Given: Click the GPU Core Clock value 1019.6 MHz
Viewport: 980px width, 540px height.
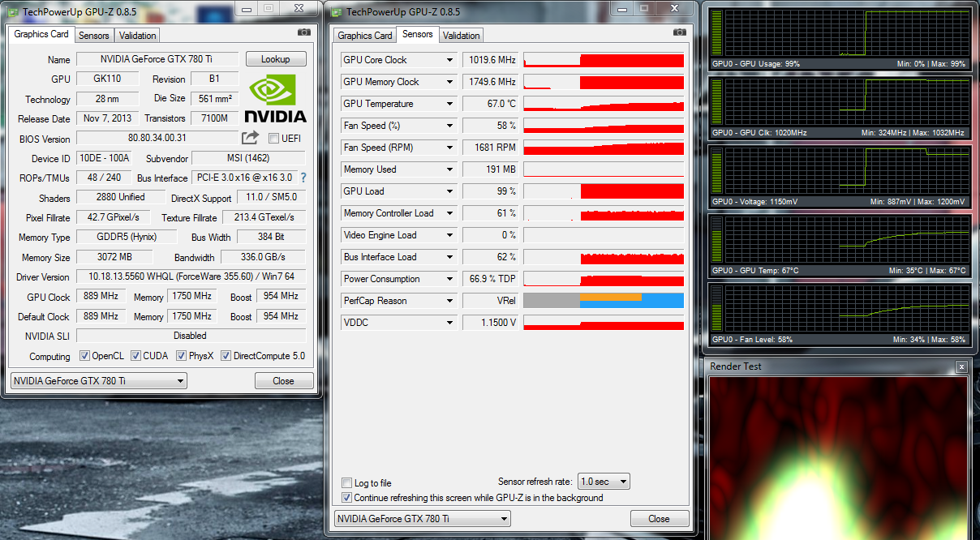Looking at the screenshot, I should point(490,60).
